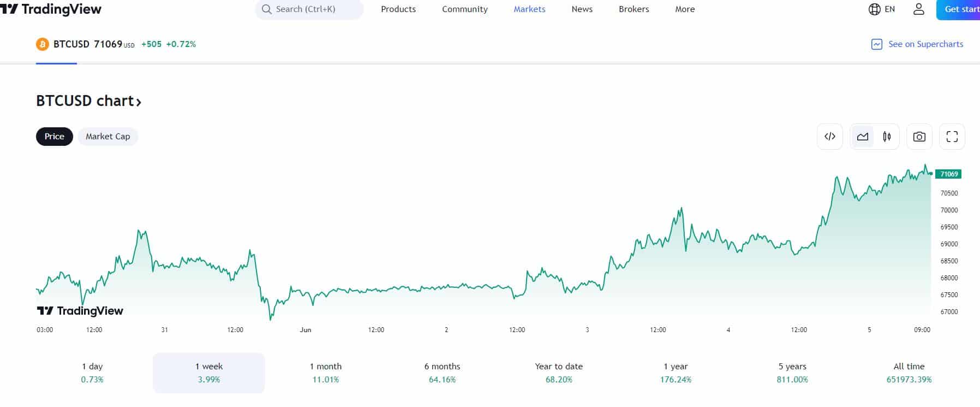The height and width of the screenshot is (407, 980).
Task: Click the 68000 price axis label
Action: [949, 278]
